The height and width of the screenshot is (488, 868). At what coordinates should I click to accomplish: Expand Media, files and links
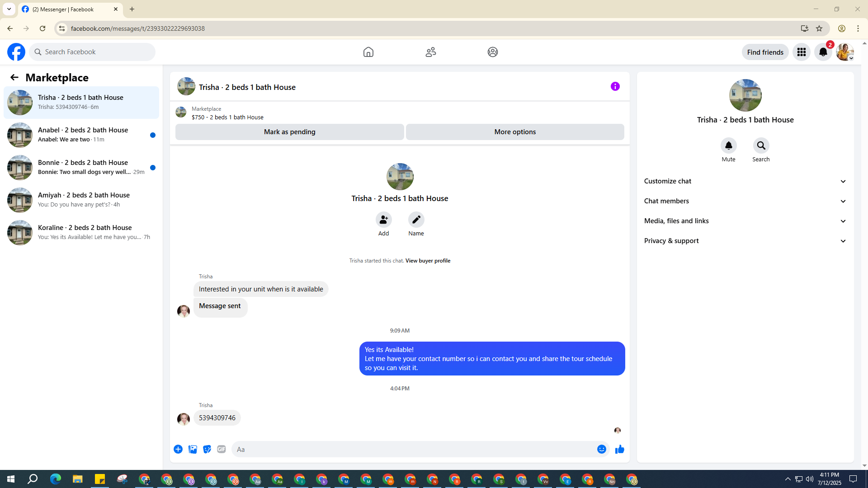coord(745,221)
